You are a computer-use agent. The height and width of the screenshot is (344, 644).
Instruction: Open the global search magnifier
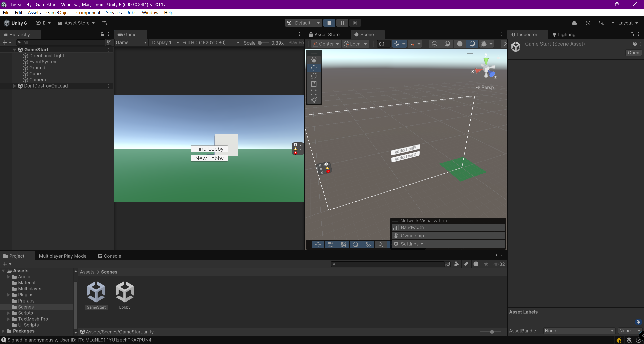(x=601, y=23)
